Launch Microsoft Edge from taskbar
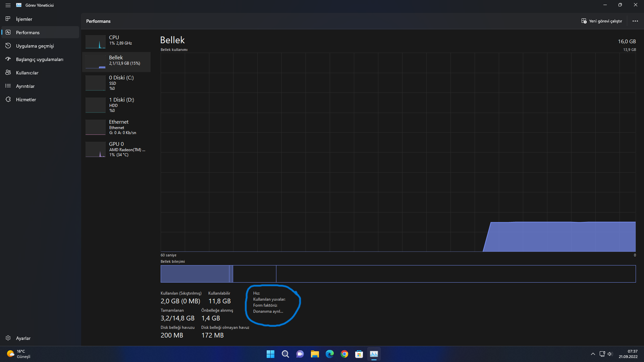The height and width of the screenshot is (362, 644). 329,354
